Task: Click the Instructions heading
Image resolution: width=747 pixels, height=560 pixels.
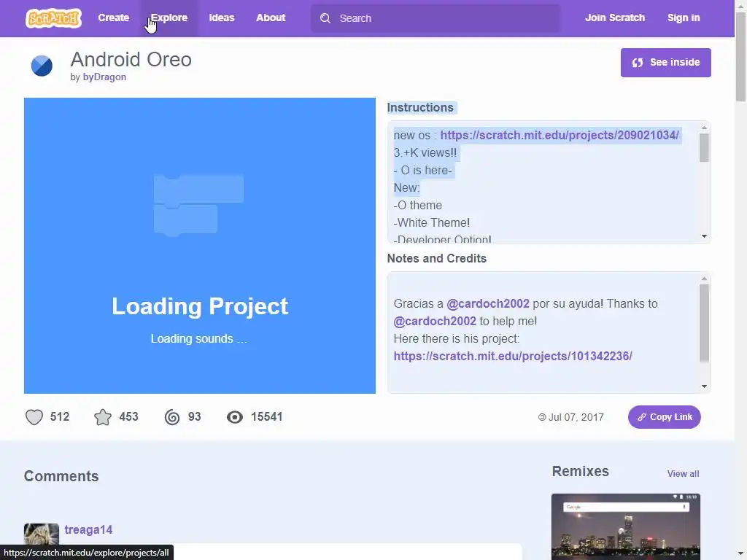Action: coord(420,108)
